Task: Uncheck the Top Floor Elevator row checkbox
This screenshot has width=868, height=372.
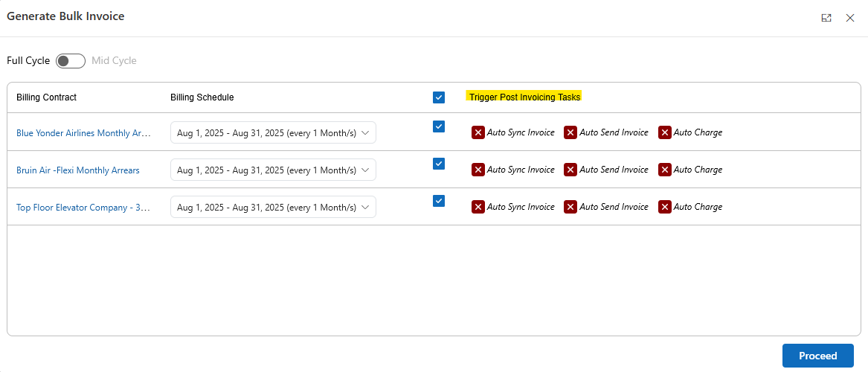Action: pyautogui.click(x=439, y=201)
